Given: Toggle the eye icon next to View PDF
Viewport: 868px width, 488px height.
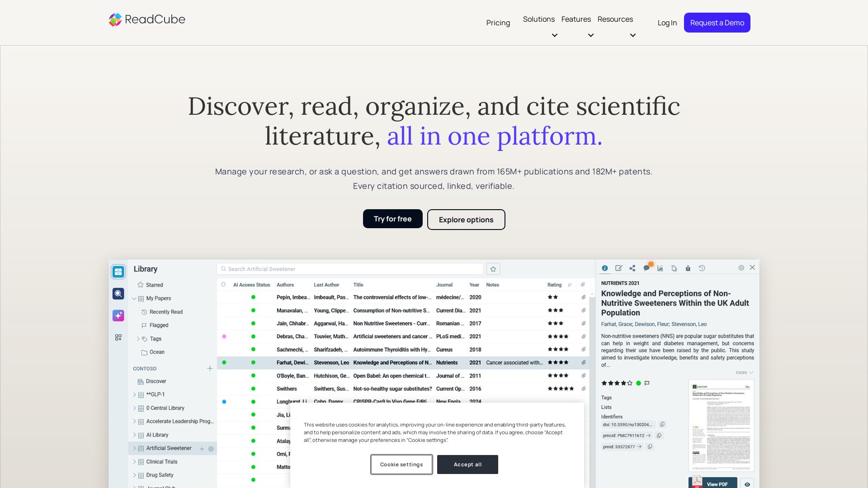Looking at the screenshot, I should pos(747,484).
